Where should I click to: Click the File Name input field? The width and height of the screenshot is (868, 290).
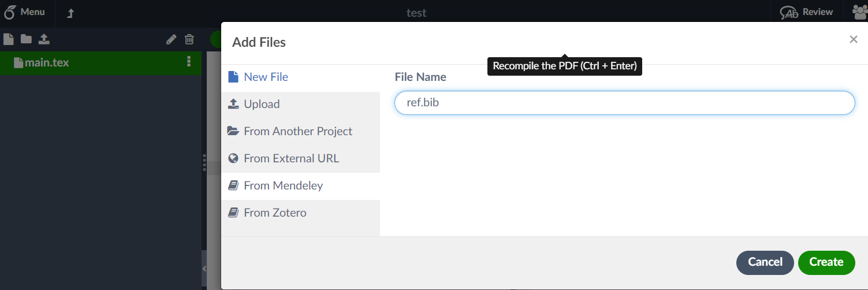click(x=624, y=103)
